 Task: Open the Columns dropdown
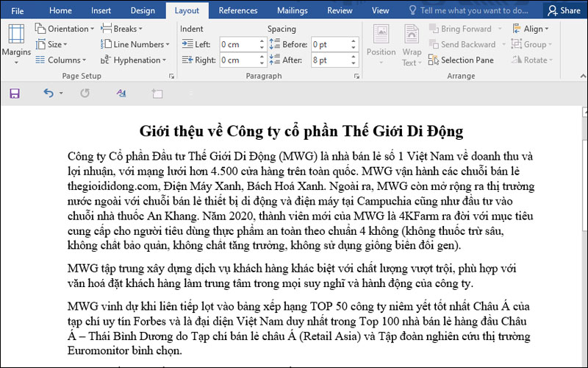point(61,60)
